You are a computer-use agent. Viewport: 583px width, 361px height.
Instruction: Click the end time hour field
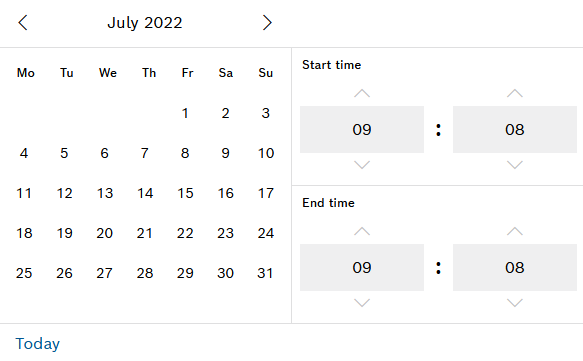pos(362,267)
